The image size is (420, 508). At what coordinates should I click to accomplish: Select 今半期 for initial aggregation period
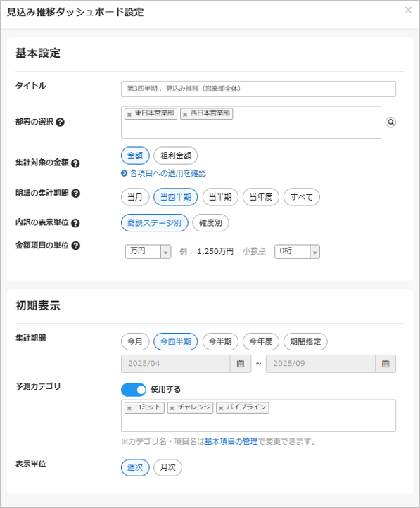click(220, 341)
